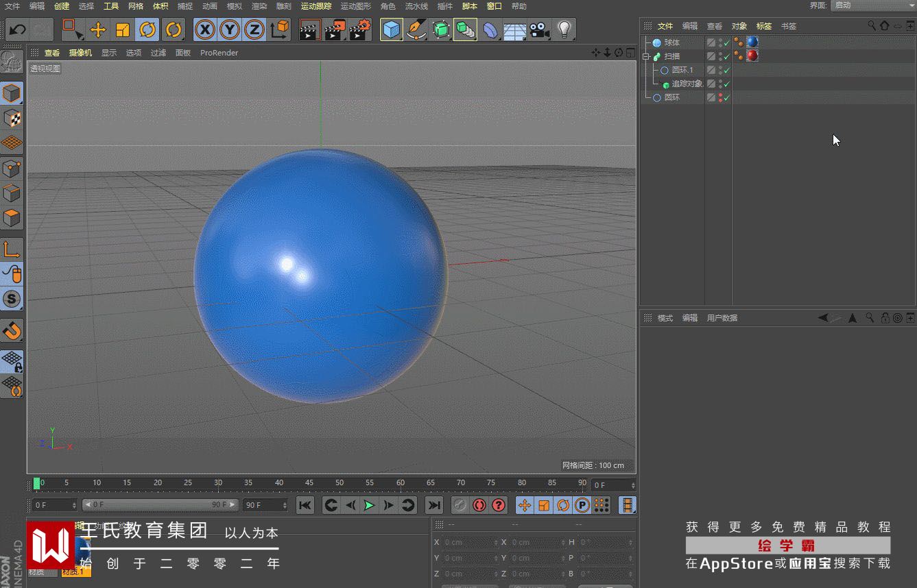This screenshot has height=588, width=917.
Task: Open the 运动图形 menu
Action: pos(355,6)
